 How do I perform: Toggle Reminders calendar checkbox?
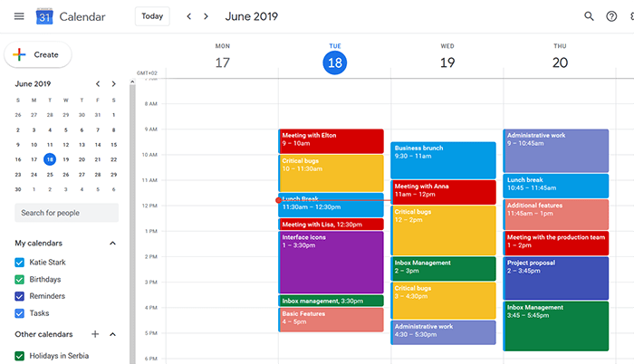pyautogui.click(x=19, y=296)
